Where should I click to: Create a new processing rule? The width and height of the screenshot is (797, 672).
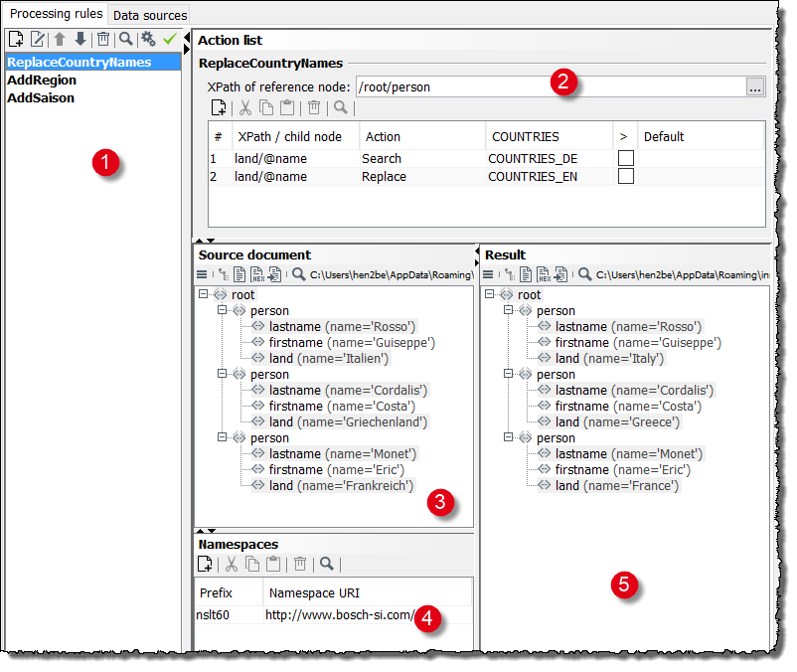tap(15, 38)
